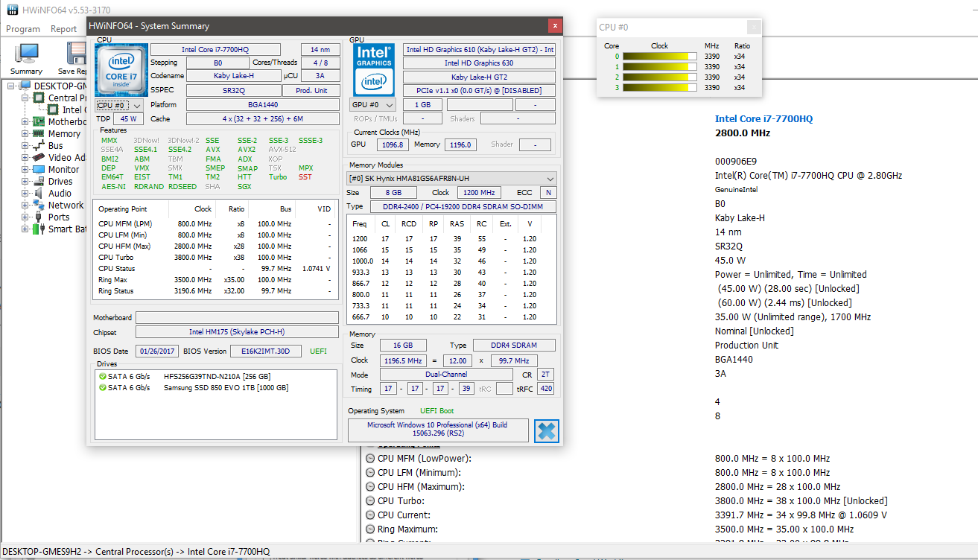Click the clock icon beside CPU Turbo
Image resolution: width=978 pixels, height=560 pixels.
[370, 501]
